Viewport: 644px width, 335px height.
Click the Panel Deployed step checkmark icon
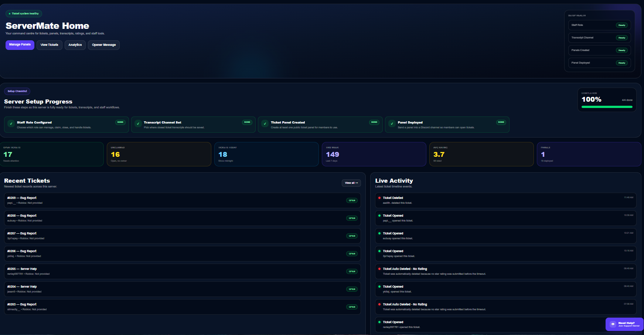pos(392,124)
